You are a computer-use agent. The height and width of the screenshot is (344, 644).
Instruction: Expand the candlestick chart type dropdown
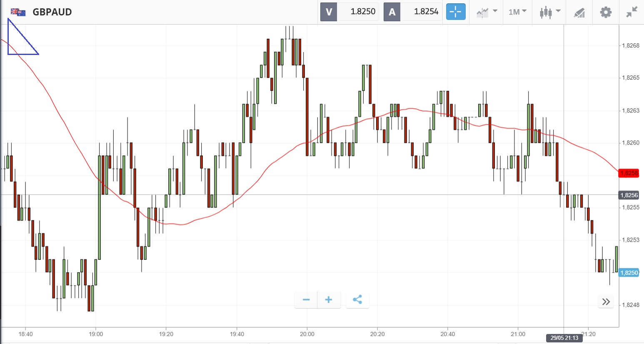550,12
